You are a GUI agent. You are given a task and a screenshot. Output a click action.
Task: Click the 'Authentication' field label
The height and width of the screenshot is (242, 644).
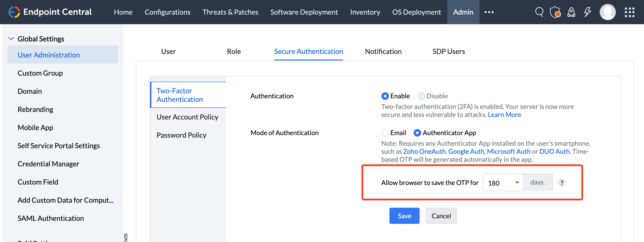point(272,96)
